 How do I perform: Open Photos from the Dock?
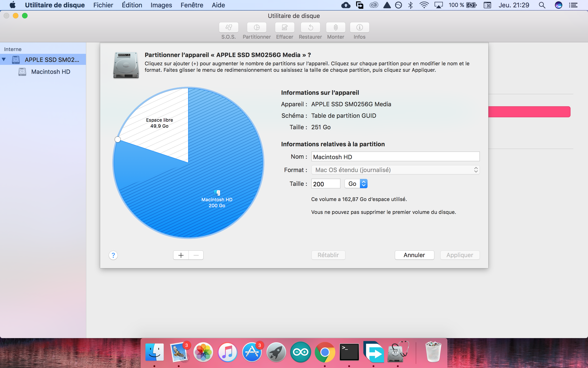pyautogui.click(x=203, y=352)
